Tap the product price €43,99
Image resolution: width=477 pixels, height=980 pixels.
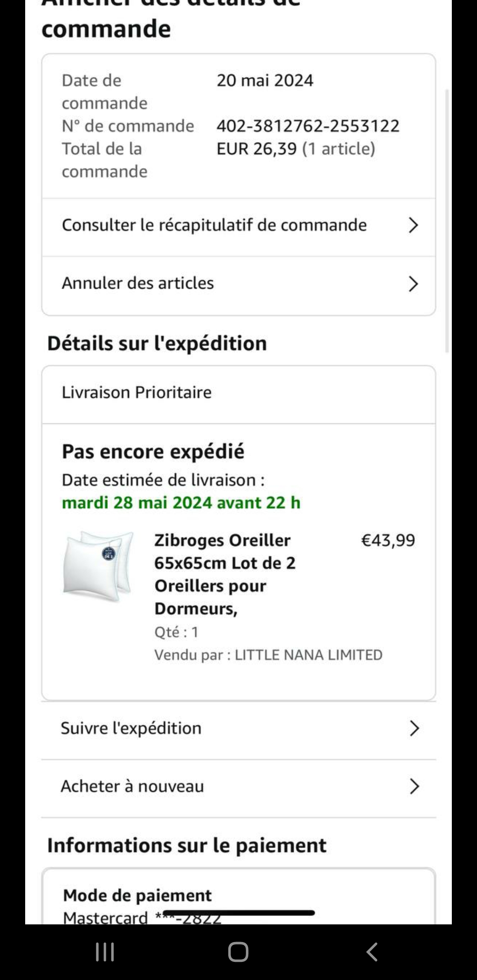click(388, 540)
